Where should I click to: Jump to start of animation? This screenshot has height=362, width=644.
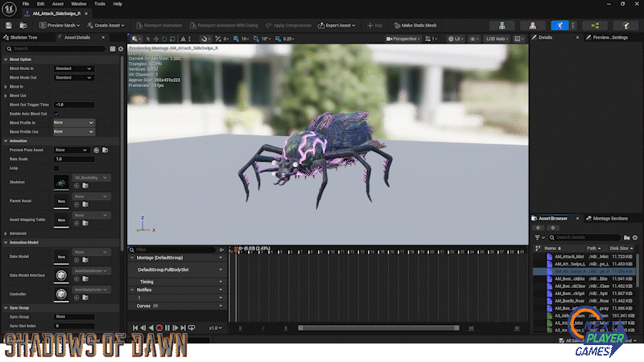(135, 327)
